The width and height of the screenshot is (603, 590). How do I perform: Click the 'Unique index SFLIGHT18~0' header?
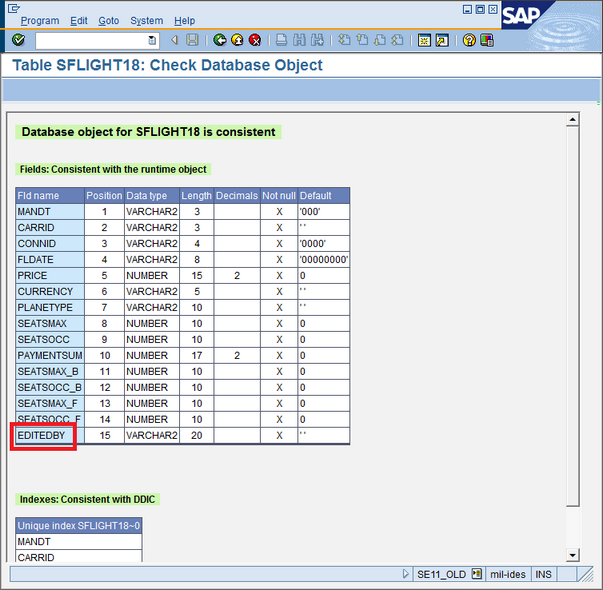pos(79,525)
